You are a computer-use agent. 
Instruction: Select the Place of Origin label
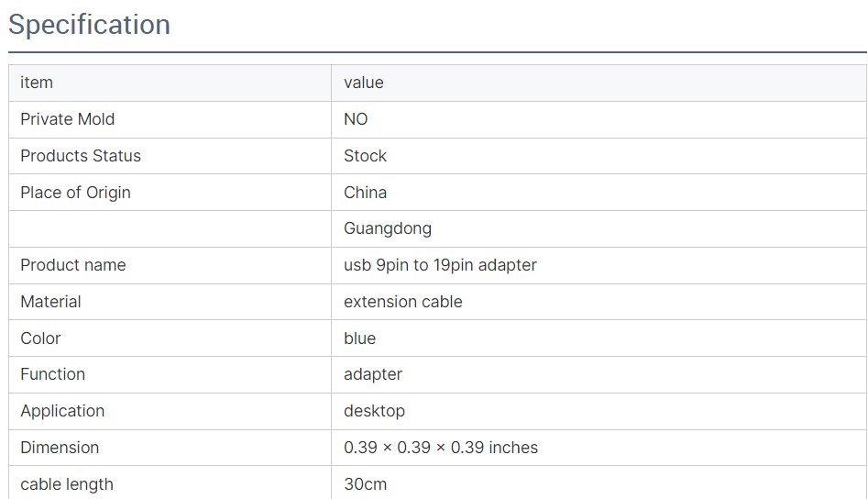75,193
